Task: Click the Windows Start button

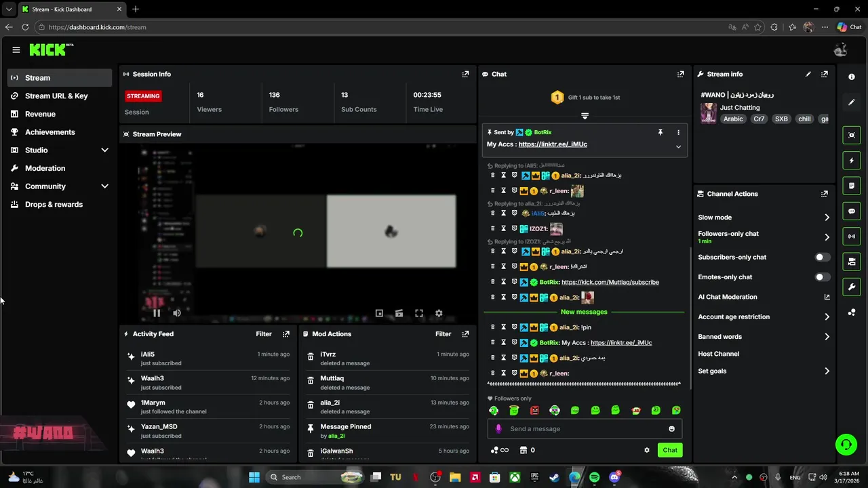Action: pyautogui.click(x=254, y=477)
